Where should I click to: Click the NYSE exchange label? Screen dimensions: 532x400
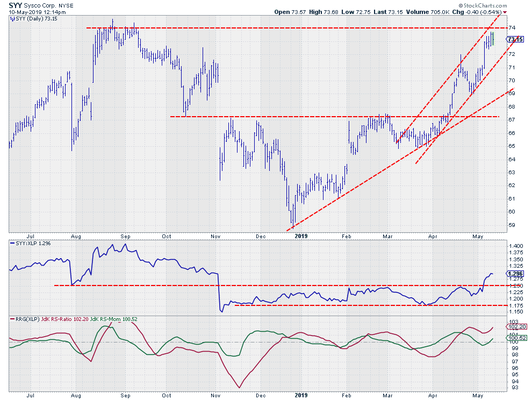click(x=66, y=6)
